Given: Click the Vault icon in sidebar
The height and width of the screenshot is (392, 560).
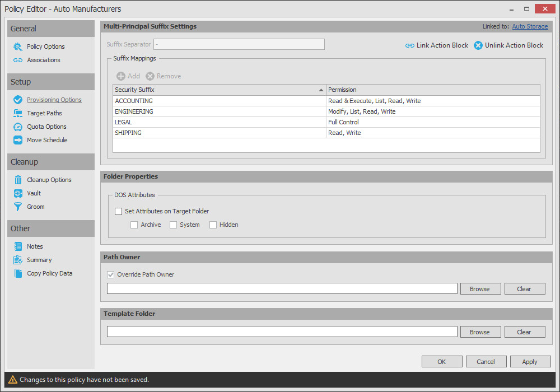Looking at the screenshot, I should (x=18, y=193).
